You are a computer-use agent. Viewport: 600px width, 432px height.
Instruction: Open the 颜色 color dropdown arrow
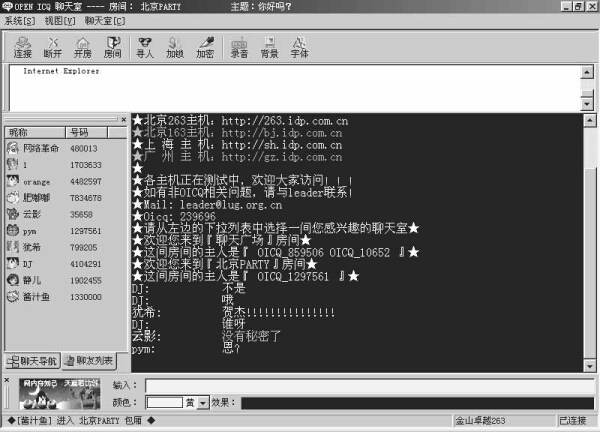pyautogui.click(x=203, y=403)
